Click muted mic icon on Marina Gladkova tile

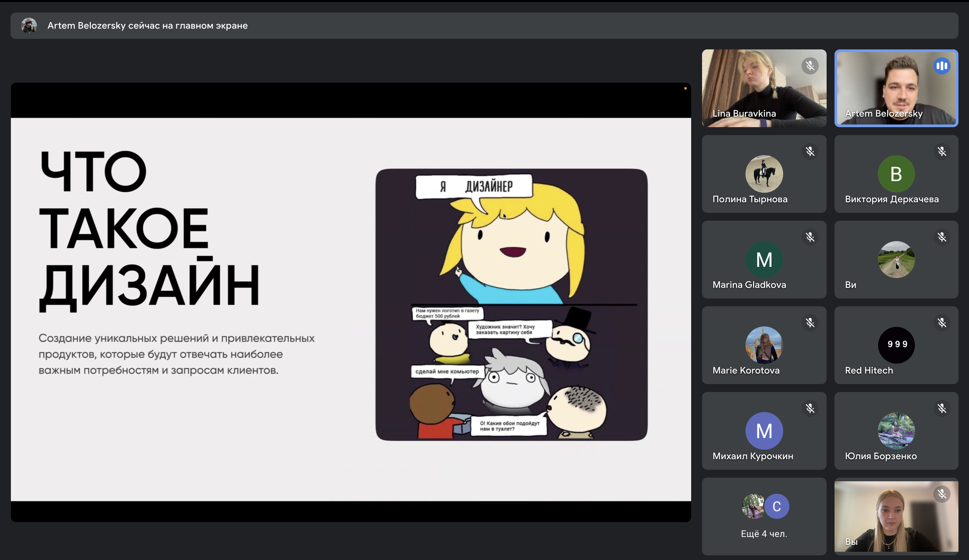tap(810, 237)
